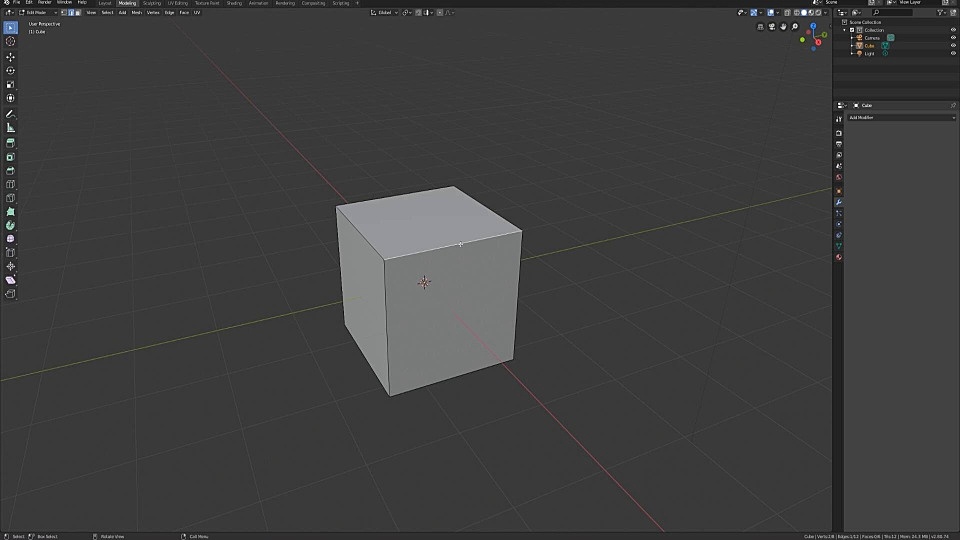The height and width of the screenshot is (540, 960).
Task: Select the Rotate tool
Action: [x=10, y=70]
